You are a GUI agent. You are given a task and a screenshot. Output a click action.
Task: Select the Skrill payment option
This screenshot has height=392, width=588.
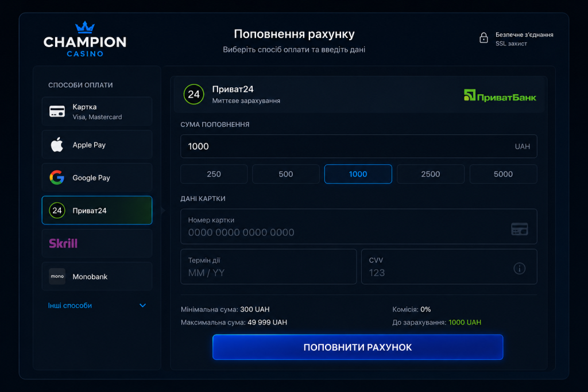[x=96, y=243]
